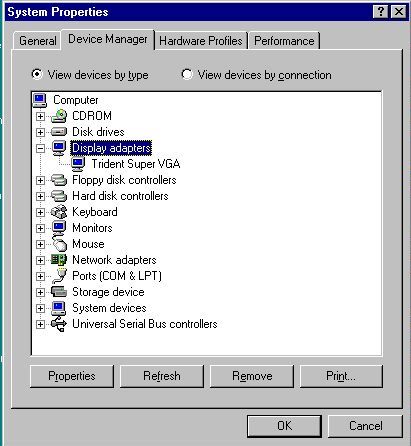Click the Cancel button
The image size is (411, 446).
point(365,426)
